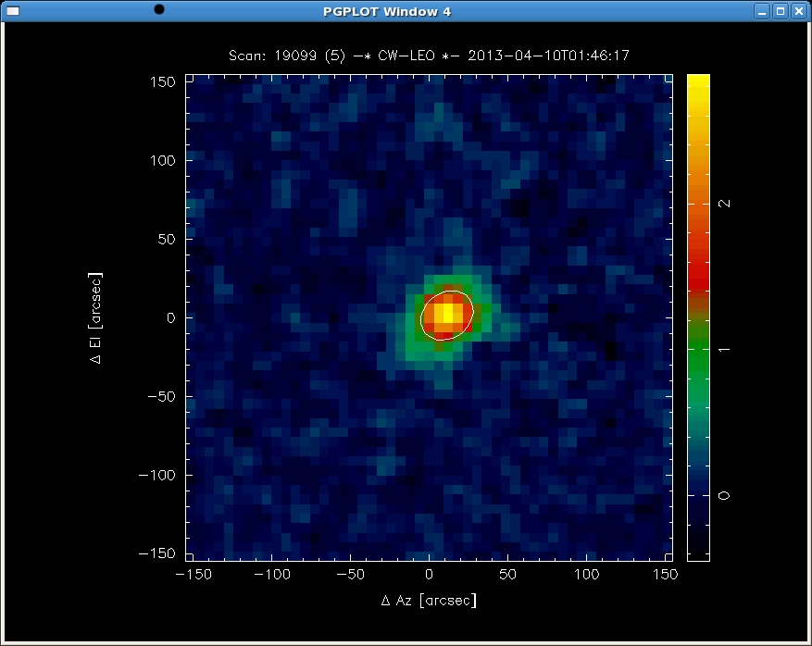The width and height of the screenshot is (812, 646).
Task: Open the window menu icon in title bar
Action: point(13,11)
